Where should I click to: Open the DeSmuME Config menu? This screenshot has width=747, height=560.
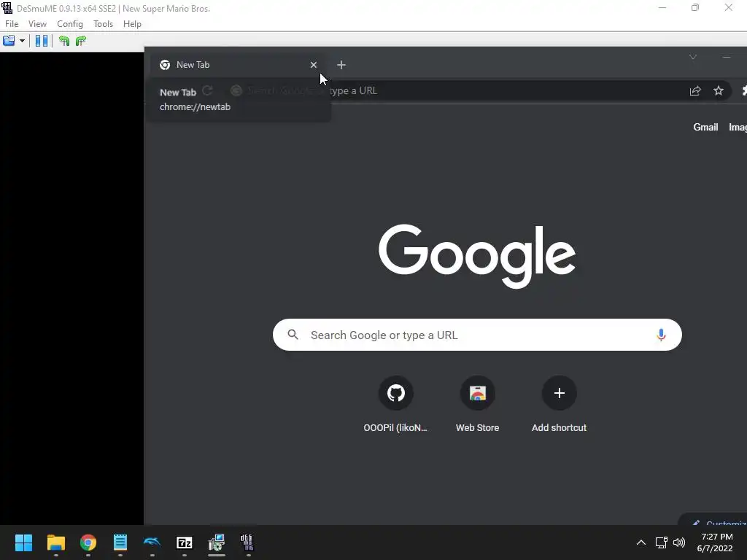coord(69,24)
